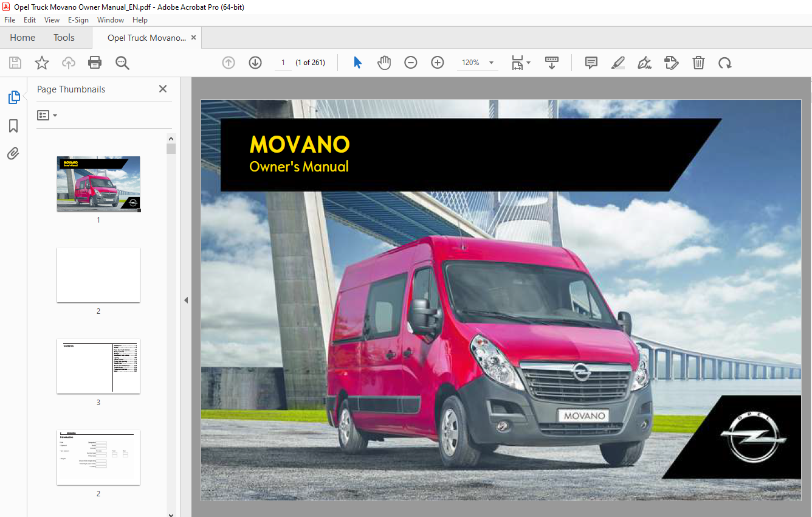812x517 pixels.
Task: Click the Edit/stamp page tool icon
Action: [x=672, y=63]
